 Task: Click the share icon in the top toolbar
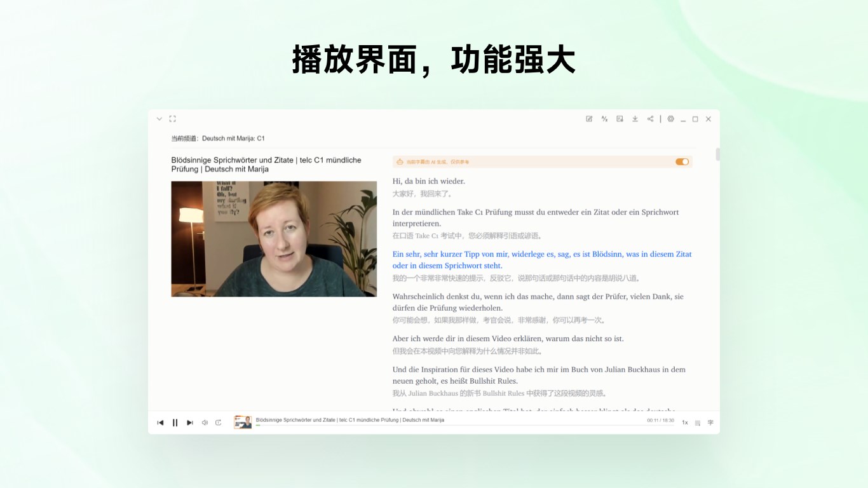coord(650,119)
